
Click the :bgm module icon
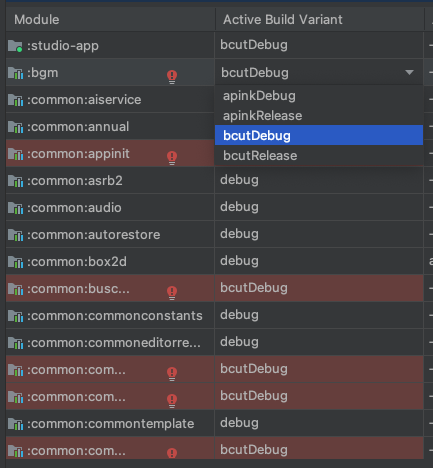(x=15, y=73)
